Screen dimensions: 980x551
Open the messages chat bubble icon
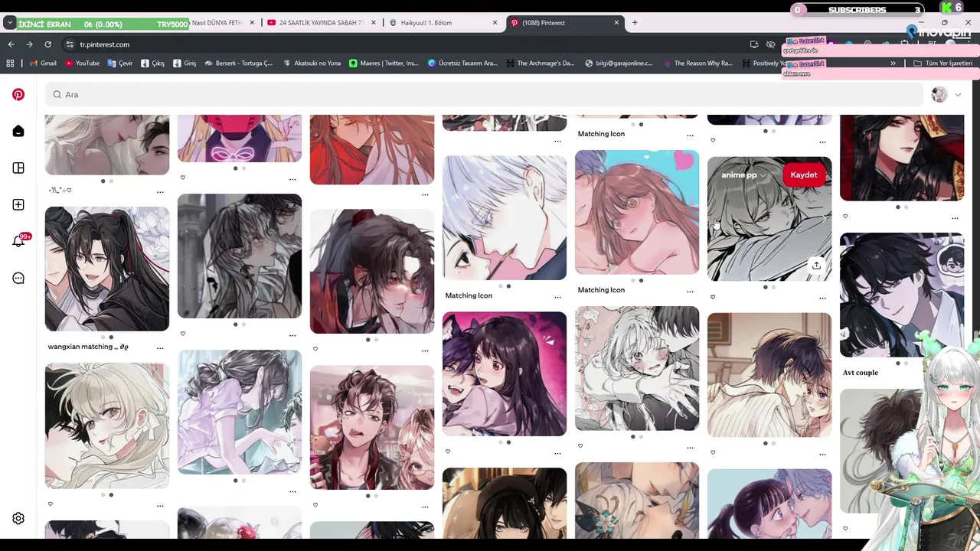[18, 279]
